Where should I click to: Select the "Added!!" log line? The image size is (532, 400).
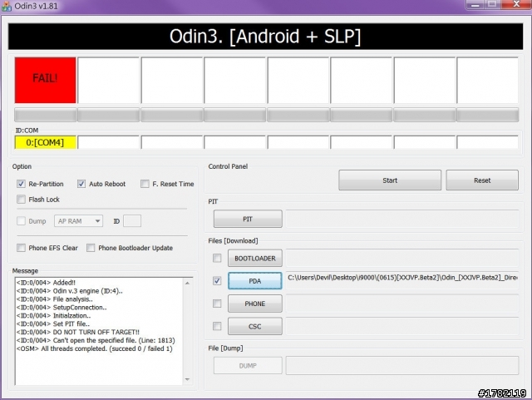(46, 283)
